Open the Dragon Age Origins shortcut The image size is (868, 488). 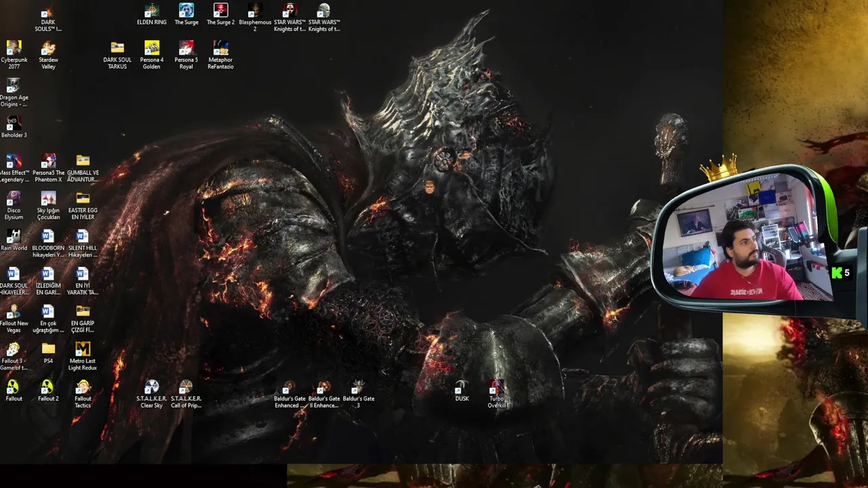pos(14,94)
